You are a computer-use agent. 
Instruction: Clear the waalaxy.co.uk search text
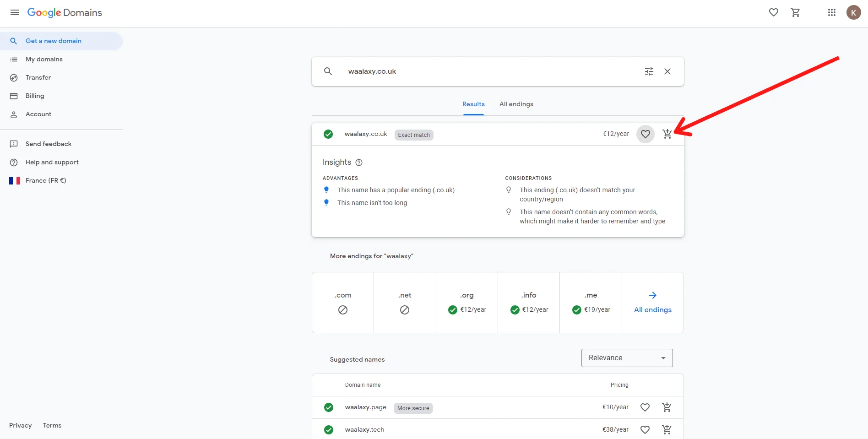667,71
